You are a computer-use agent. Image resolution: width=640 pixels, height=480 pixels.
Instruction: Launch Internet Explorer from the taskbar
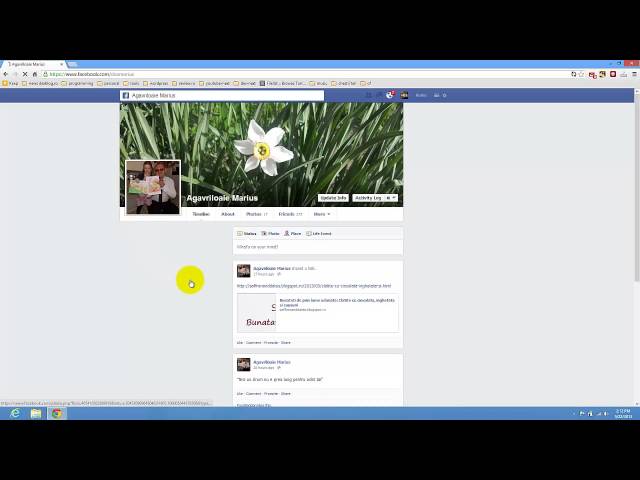(15, 413)
